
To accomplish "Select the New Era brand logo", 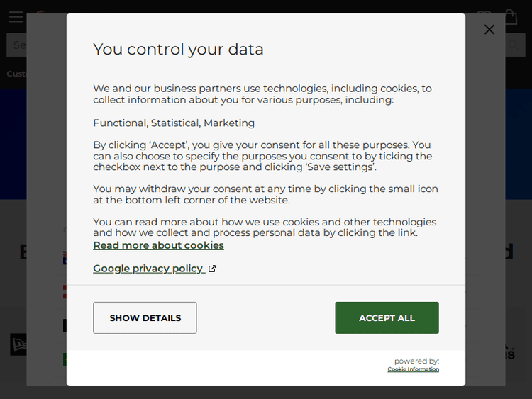I will [18, 344].
